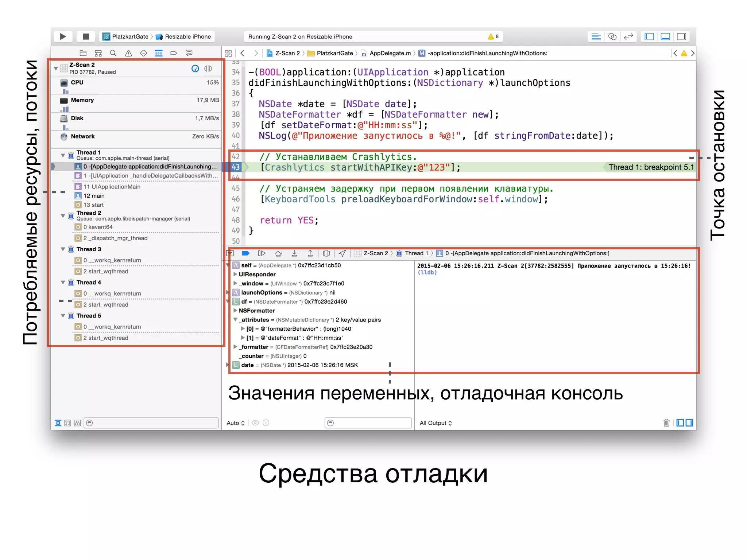Click the Simulate Location arrow icon
The width and height of the screenshot is (747, 560).
(x=342, y=253)
